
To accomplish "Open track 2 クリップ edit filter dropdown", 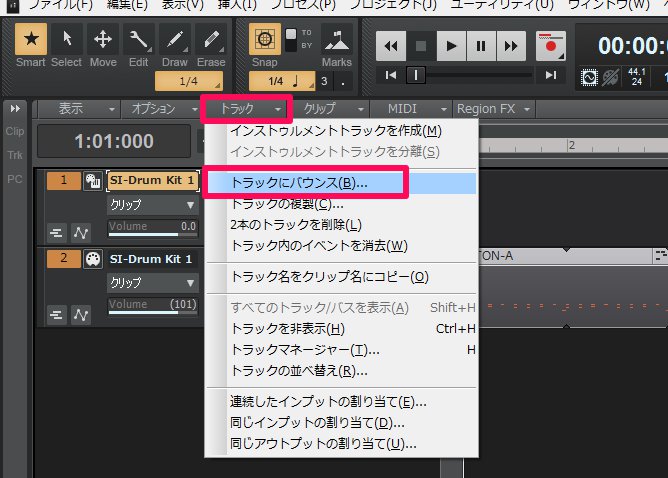I will click(153, 283).
